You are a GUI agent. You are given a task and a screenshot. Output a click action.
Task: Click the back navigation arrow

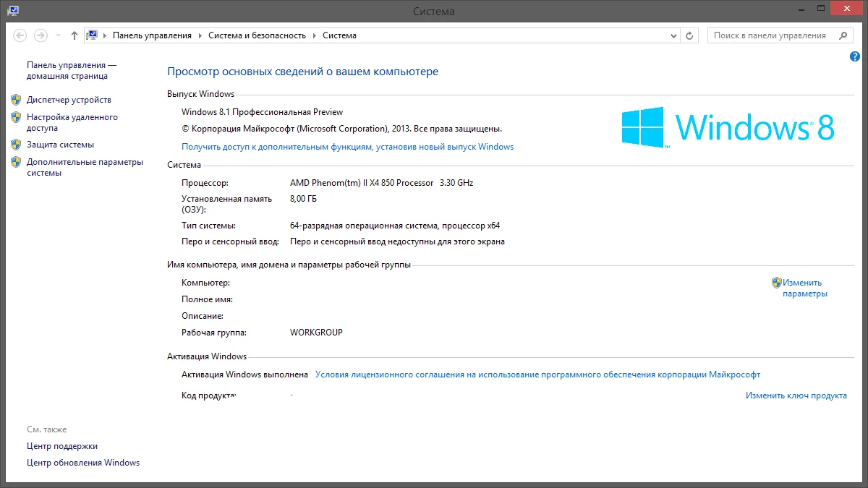coord(20,35)
